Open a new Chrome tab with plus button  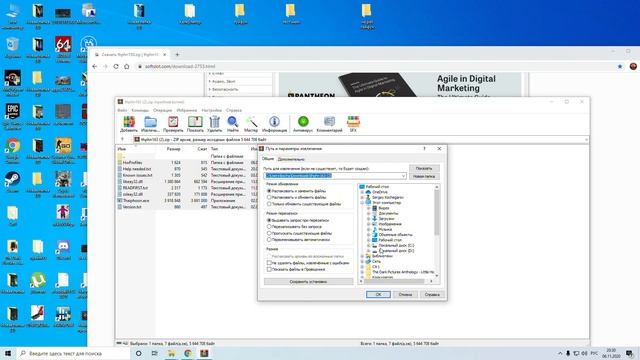pyautogui.click(x=177, y=54)
